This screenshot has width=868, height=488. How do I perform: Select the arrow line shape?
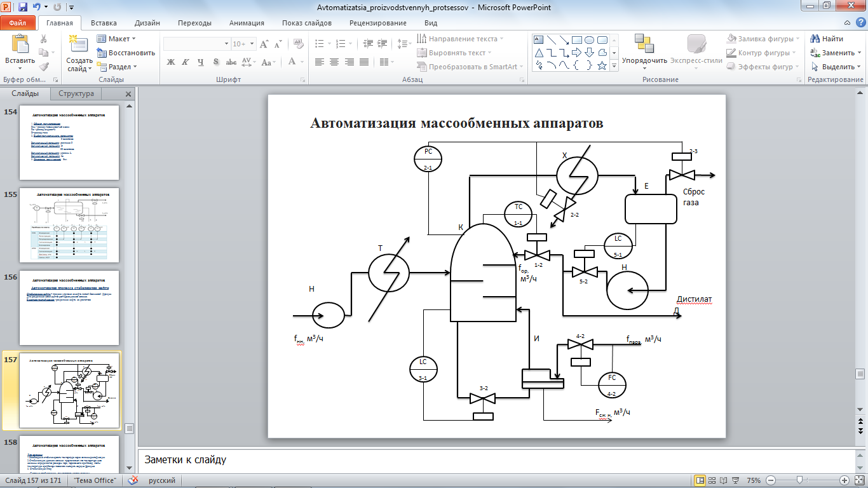pyautogui.click(x=564, y=39)
